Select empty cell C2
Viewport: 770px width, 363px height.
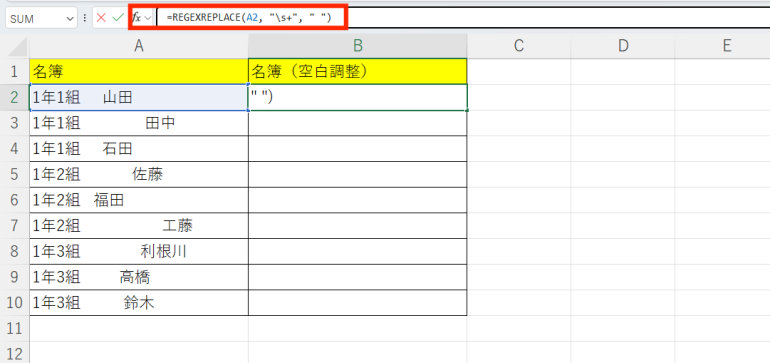pos(519,97)
